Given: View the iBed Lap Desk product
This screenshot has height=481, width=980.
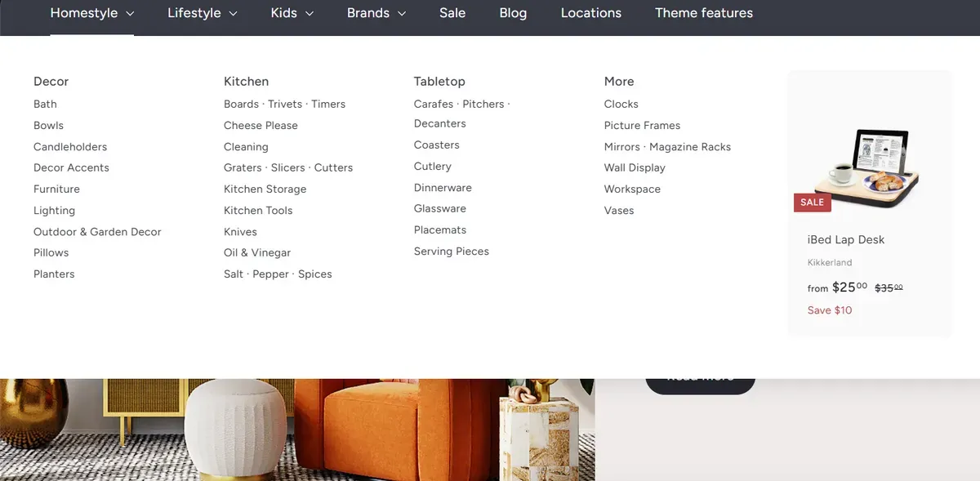Looking at the screenshot, I should [844, 239].
